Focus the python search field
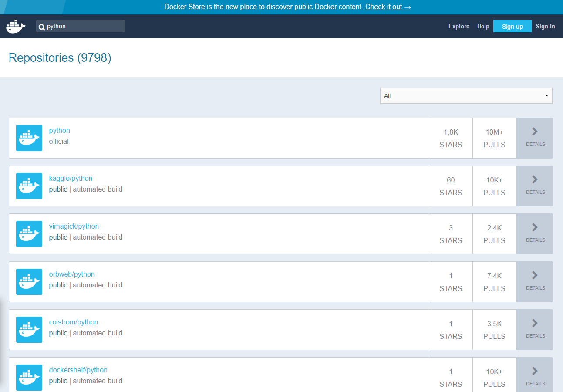Viewport: 563px width, 392px height. tap(81, 26)
